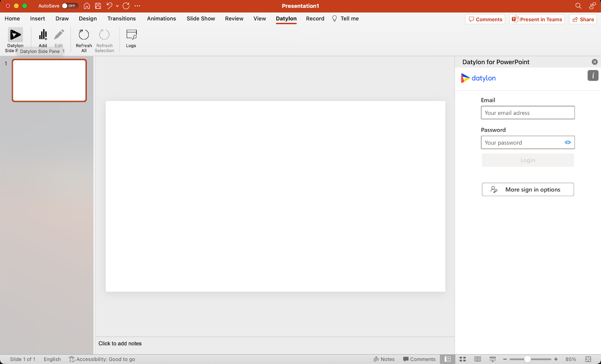The height and width of the screenshot is (364, 601).
Task: Click the zoom out minus button
Action: (x=505, y=359)
